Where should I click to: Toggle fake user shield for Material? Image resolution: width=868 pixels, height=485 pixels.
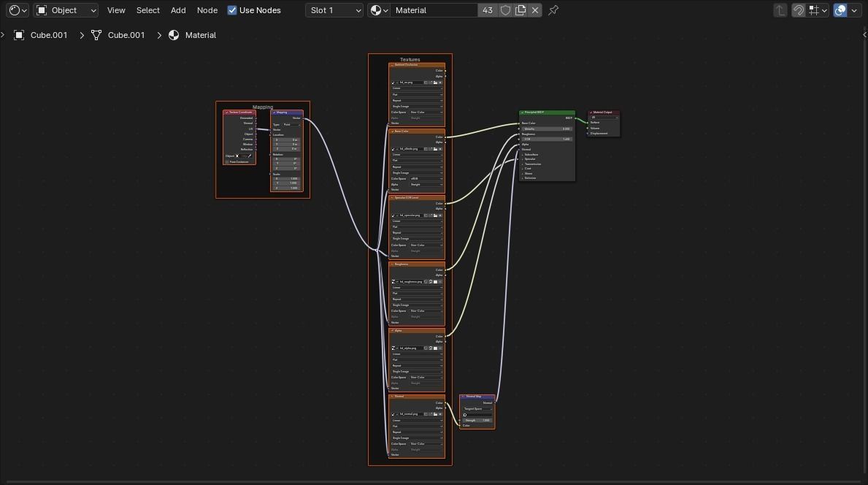click(x=505, y=10)
